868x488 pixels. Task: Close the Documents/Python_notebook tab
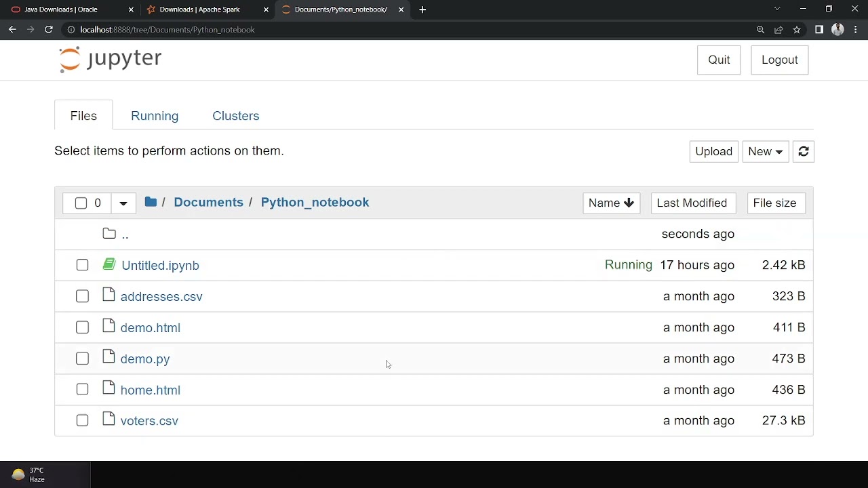coord(401,9)
